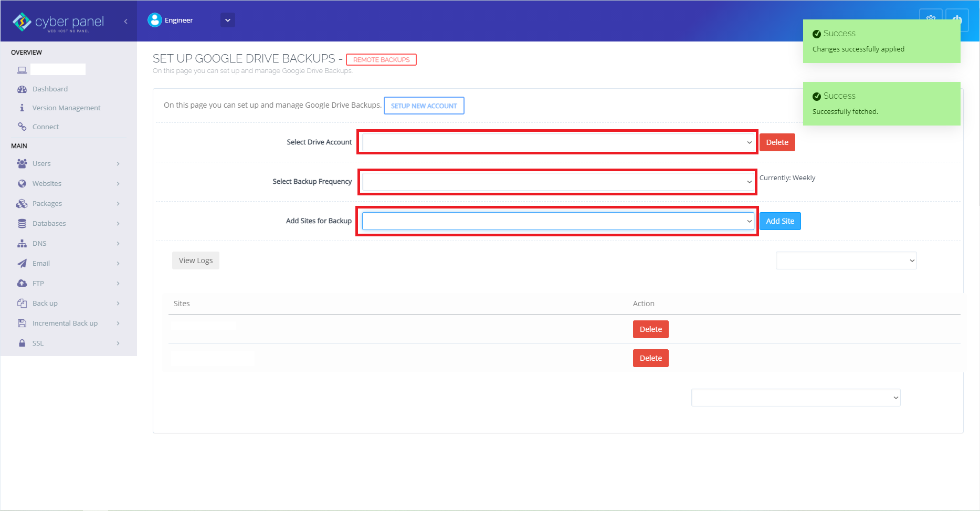Image resolution: width=980 pixels, height=511 pixels.
Task: Open the Engineer user dropdown arrow
Action: 228,20
